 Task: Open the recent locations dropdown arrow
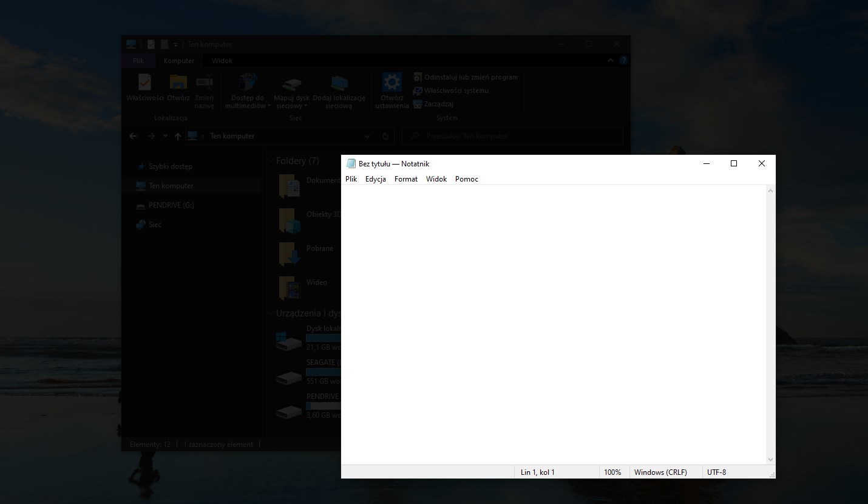[165, 136]
